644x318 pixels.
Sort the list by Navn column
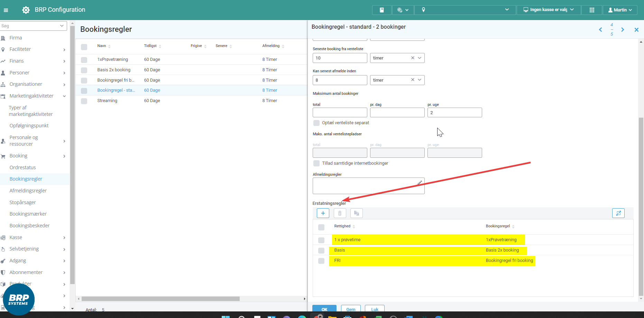104,46
